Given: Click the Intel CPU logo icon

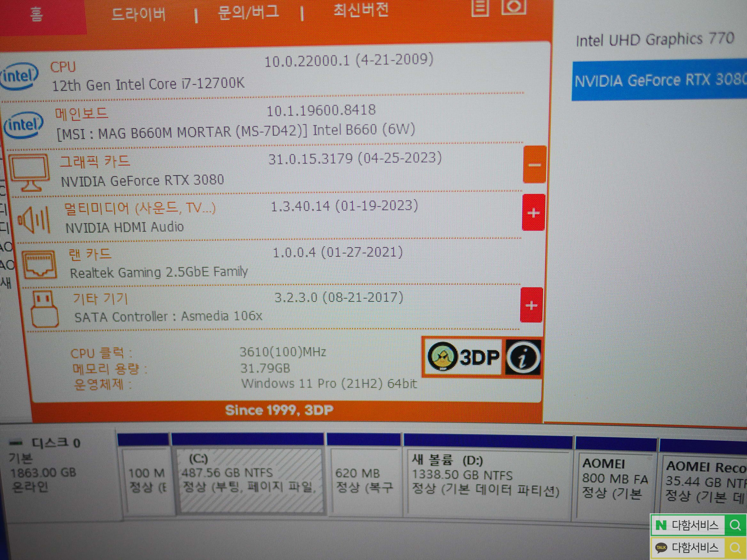Looking at the screenshot, I should click(19, 76).
